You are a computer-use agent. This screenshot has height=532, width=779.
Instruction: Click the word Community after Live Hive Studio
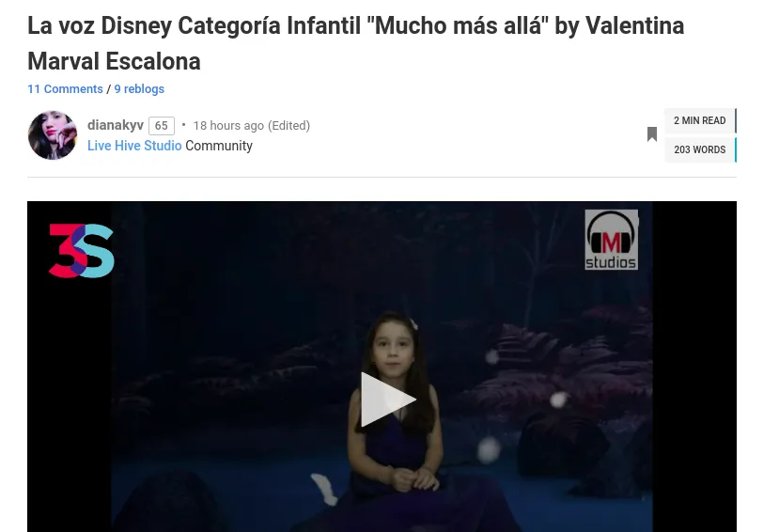pyautogui.click(x=219, y=146)
